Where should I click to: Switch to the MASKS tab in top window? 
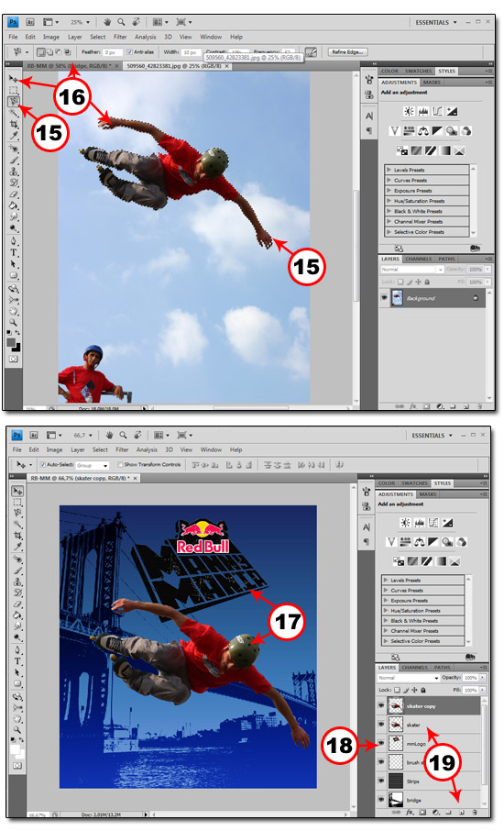click(x=432, y=83)
